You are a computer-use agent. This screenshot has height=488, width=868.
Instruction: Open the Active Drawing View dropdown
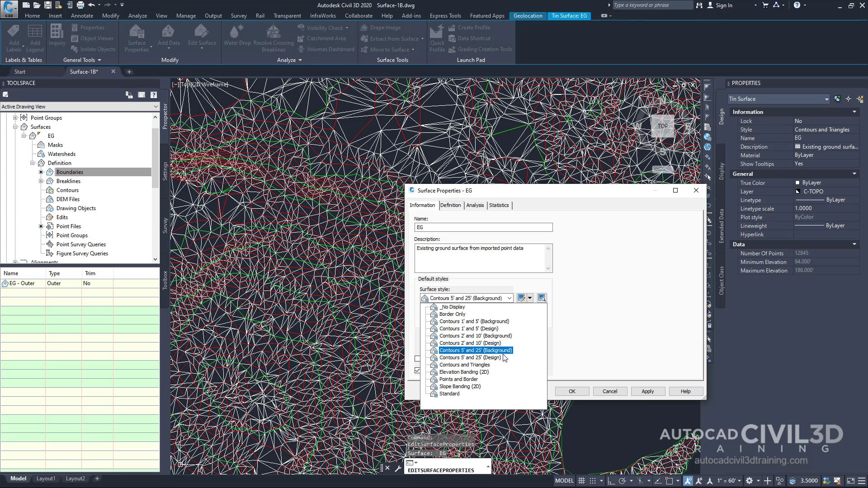pos(156,107)
